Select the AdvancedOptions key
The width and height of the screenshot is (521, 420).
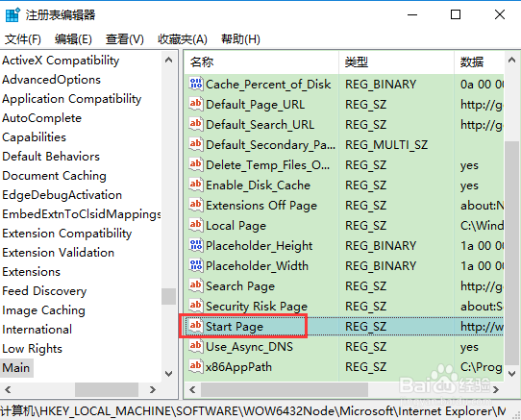(52, 80)
